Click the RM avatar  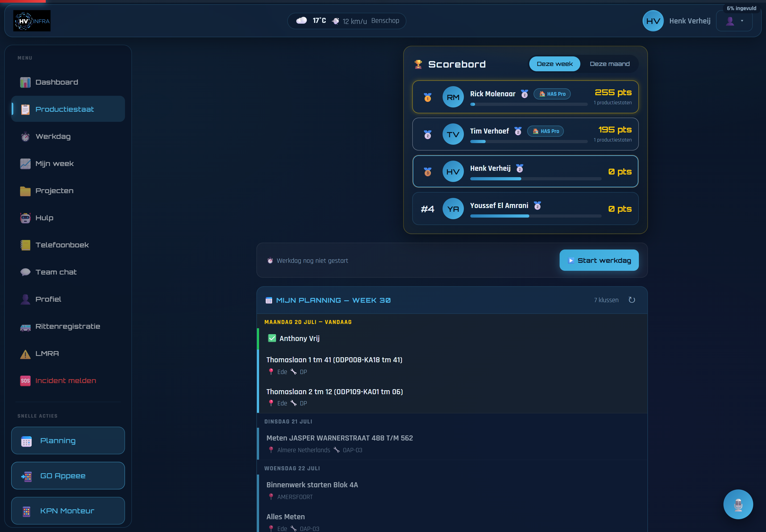point(453,97)
